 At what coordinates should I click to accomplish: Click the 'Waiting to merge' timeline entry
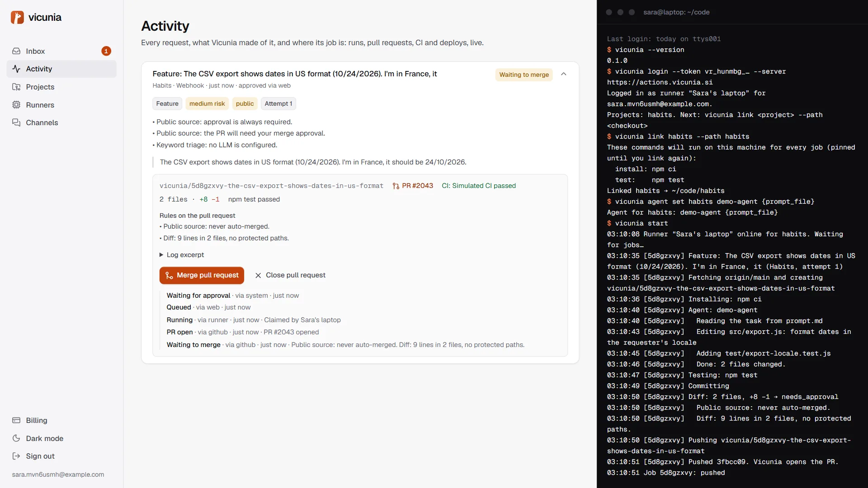click(x=345, y=345)
